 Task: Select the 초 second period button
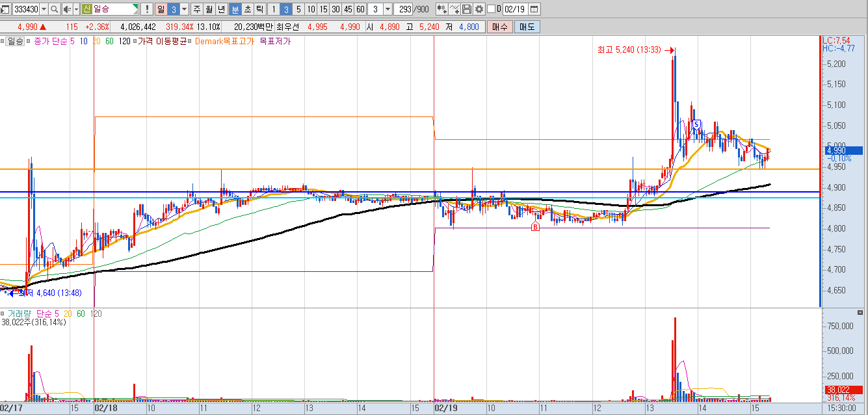coord(248,9)
